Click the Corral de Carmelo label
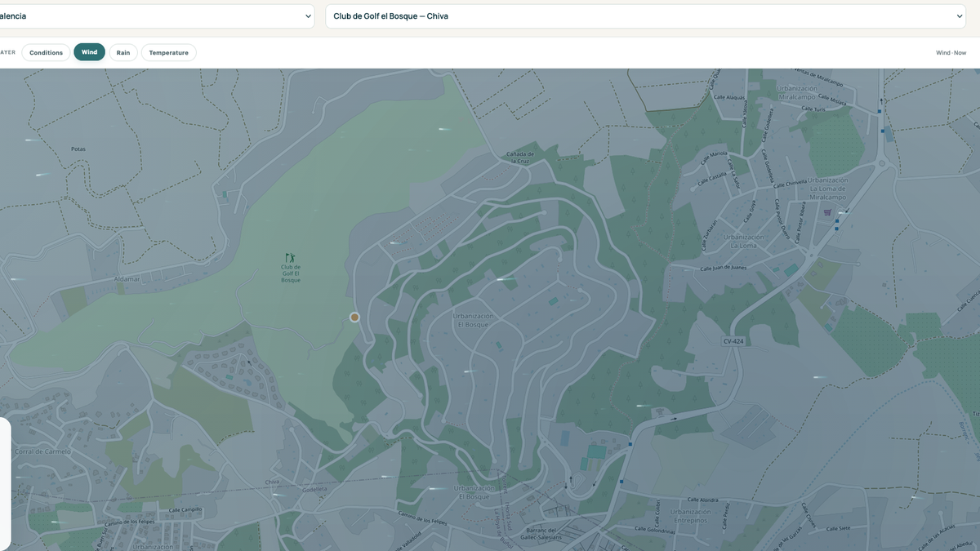Image resolution: width=980 pixels, height=551 pixels. point(42,451)
